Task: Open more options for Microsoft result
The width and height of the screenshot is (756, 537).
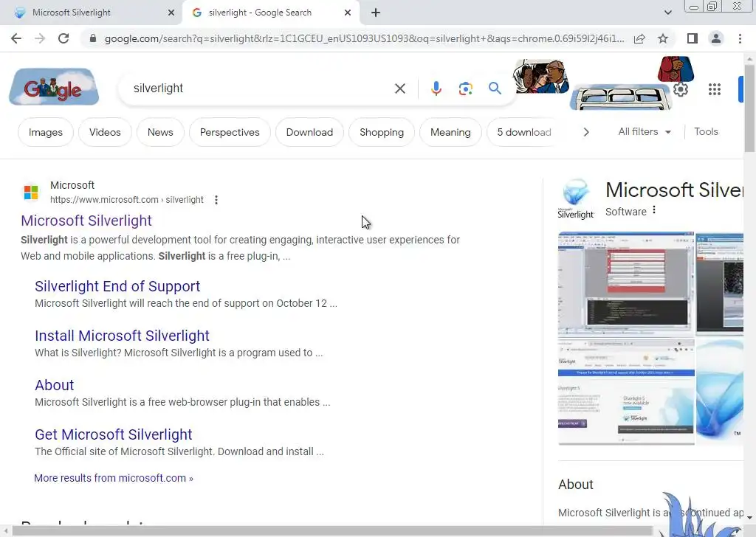Action: (216, 200)
